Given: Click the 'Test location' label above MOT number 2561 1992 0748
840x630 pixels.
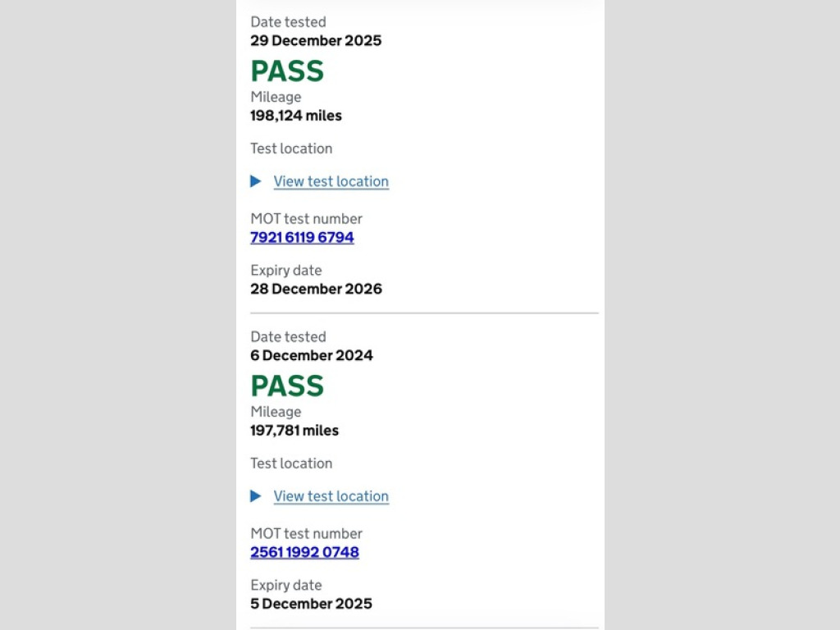Looking at the screenshot, I should (291, 463).
